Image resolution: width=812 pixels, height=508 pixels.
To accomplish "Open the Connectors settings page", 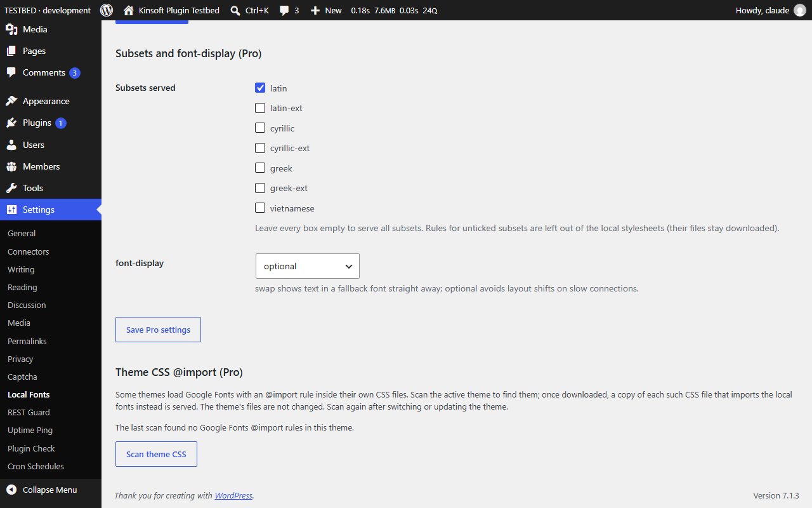I will pyautogui.click(x=28, y=251).
